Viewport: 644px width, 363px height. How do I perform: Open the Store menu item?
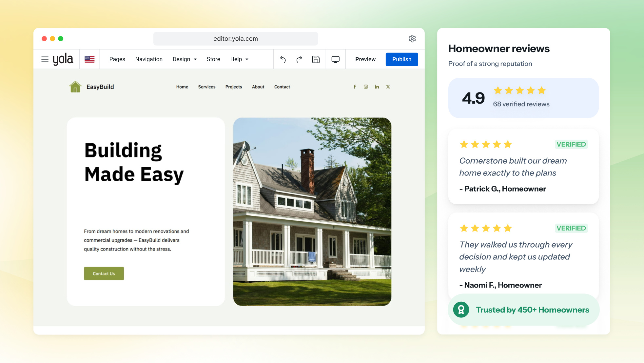(213, 59)
